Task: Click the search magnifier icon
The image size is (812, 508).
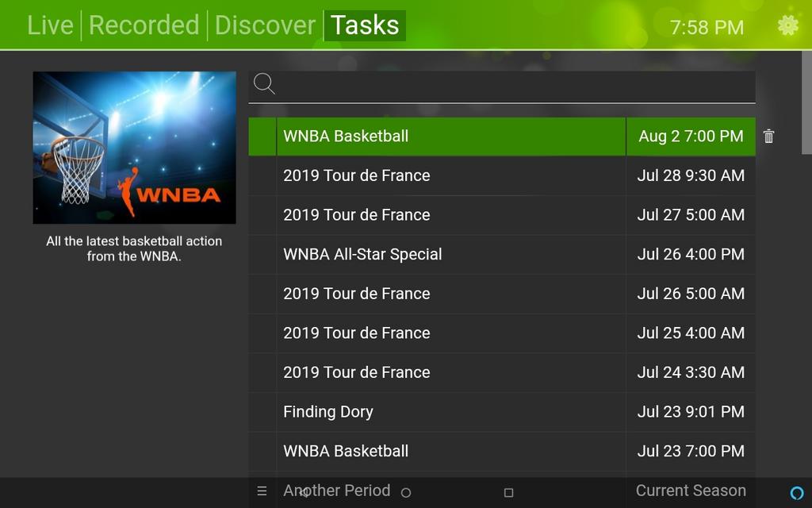Action: pyautogui.click(x=264, y=83)
